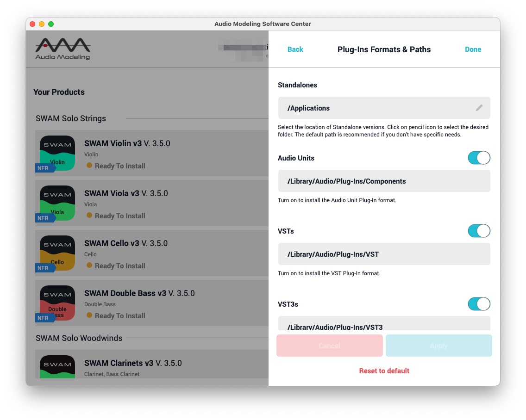Click the orange status dot for SWAM Viola
This screenshot has width=526, height=420.
(89, 215)
